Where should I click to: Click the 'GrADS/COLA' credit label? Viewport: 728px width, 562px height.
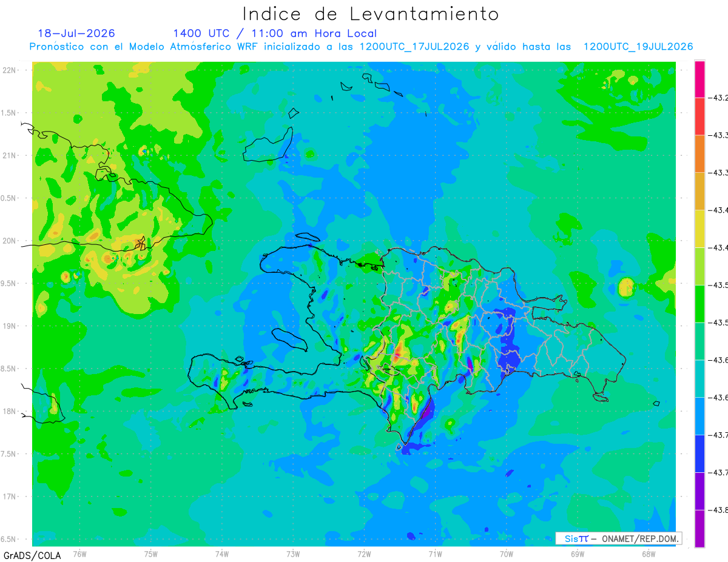(32, 555)
